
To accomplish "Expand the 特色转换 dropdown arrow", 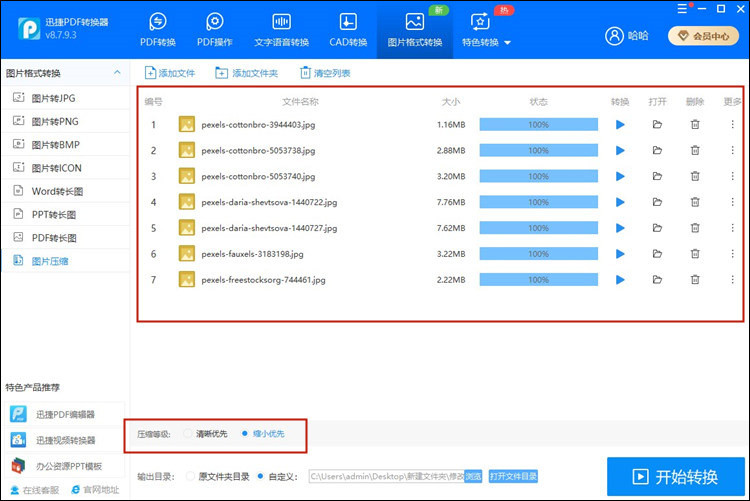I will tap(508, 43).
